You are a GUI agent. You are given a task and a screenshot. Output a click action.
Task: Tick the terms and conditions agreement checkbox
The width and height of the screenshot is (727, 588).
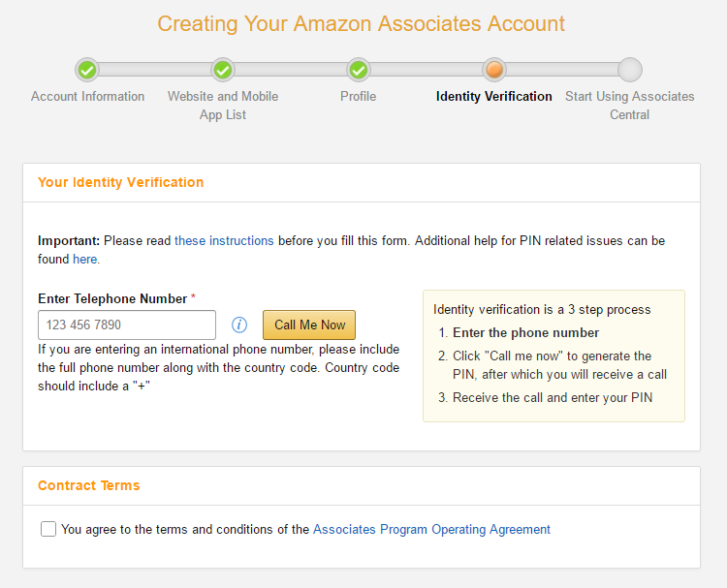coord(48,529)
